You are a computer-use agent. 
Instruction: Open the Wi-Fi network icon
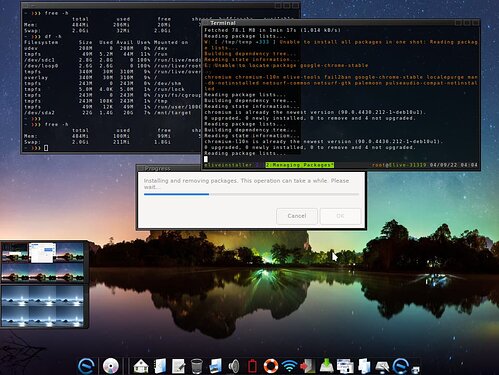(x=289, y=366)
